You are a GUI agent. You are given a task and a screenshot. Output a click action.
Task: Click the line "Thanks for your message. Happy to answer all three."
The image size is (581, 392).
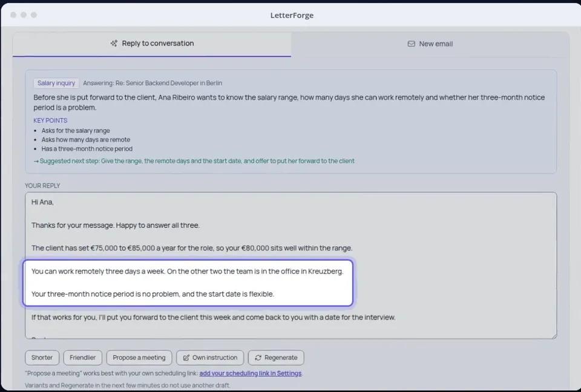click(x=116, y=225)
